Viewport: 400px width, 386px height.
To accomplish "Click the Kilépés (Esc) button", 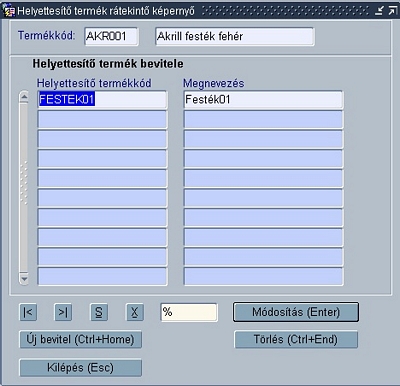I will [81, 368].
